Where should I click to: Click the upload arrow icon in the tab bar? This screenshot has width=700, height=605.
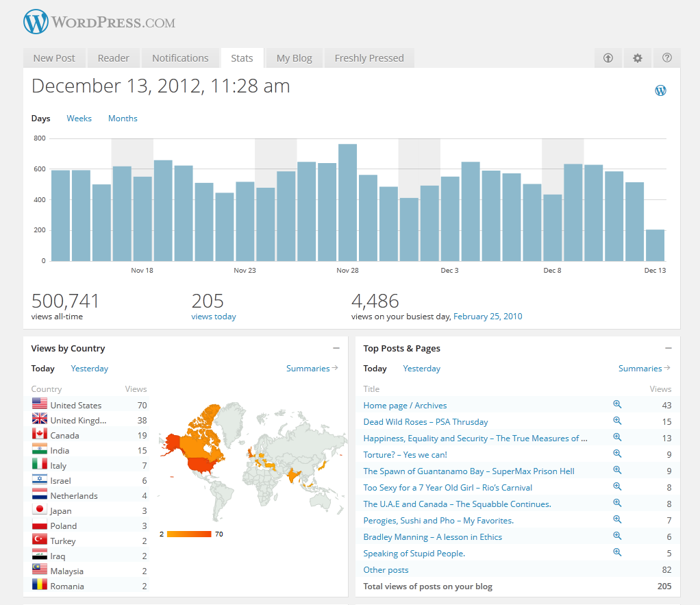coord(608,58)
